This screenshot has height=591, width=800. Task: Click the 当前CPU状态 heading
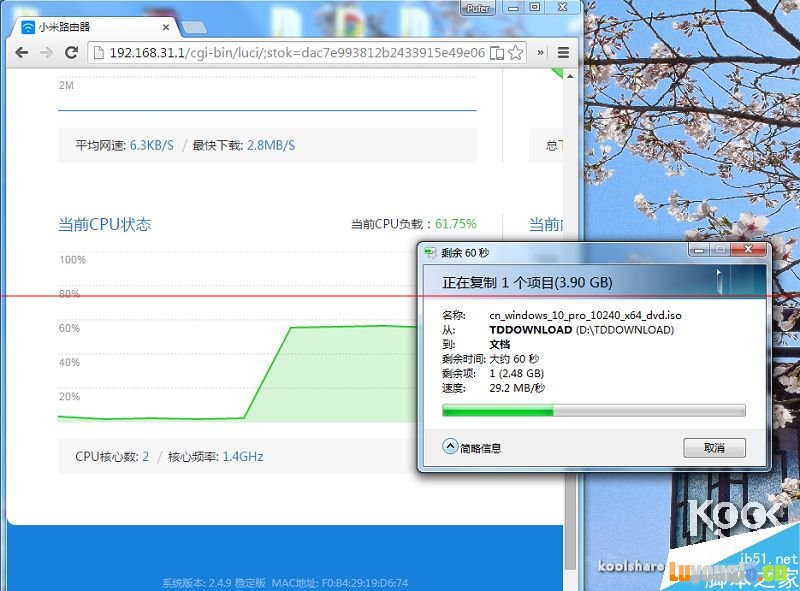click(x=105, y=225)
